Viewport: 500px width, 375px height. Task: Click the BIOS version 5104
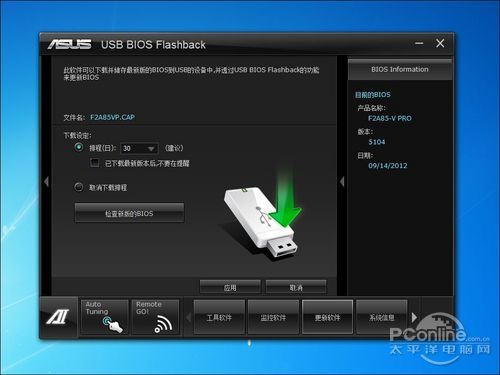pyautogui.click(x=377, y=142)
